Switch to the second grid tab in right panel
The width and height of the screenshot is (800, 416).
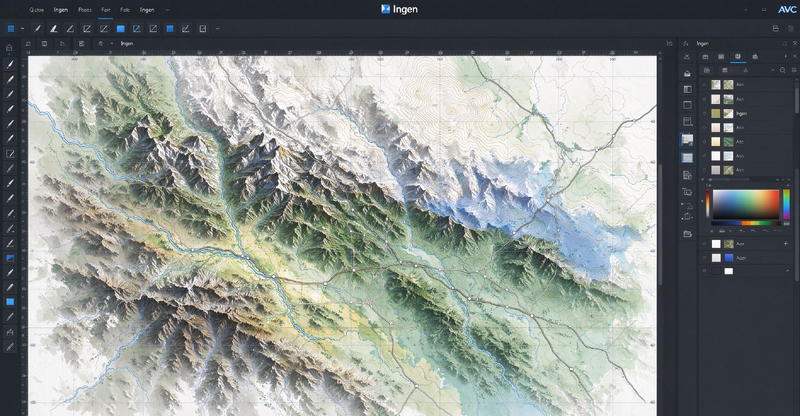[721, 57]
